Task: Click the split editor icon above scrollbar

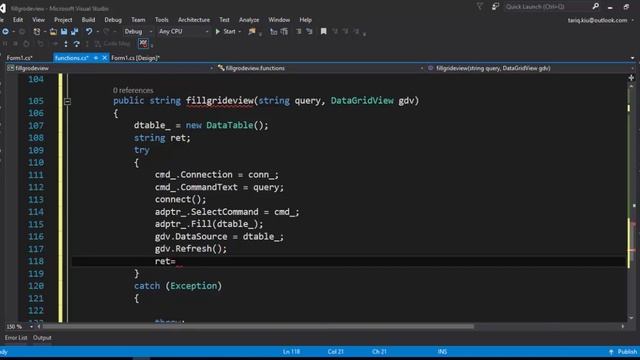Action: pos(631,78)
